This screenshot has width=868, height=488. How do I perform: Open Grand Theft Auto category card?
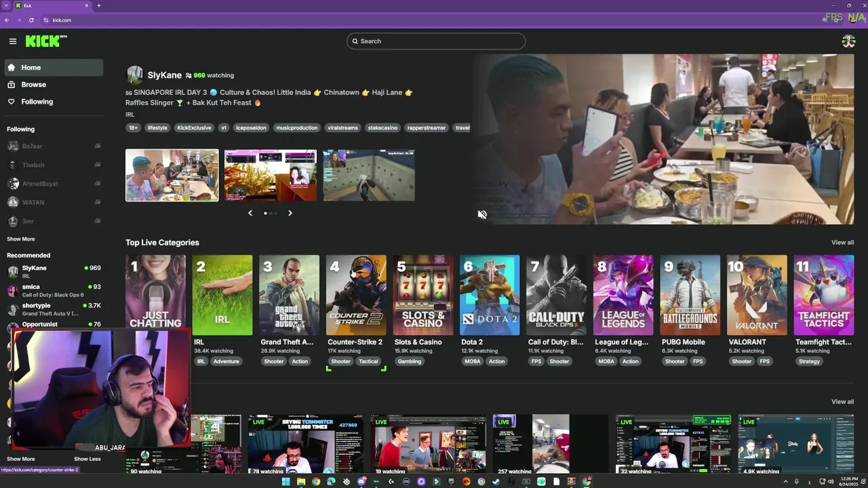point(289,296)
